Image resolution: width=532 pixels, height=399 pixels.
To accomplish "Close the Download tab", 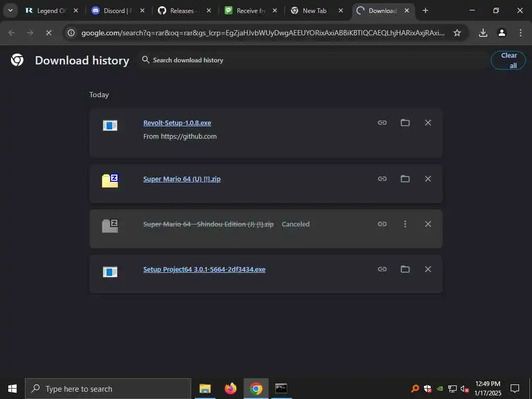I will 407,10.
